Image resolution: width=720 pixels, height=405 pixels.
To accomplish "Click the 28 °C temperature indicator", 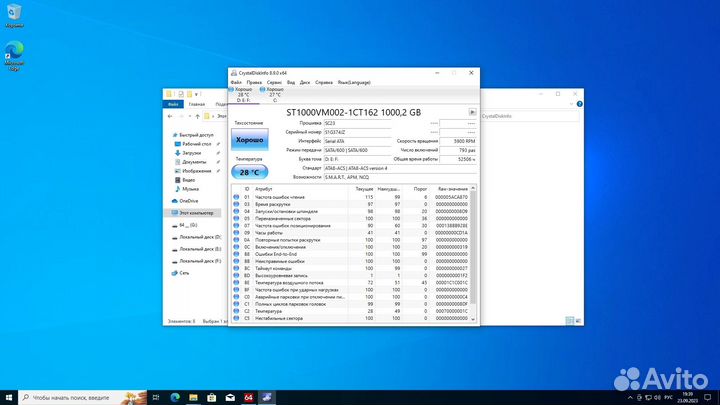I will pos(249,172).
